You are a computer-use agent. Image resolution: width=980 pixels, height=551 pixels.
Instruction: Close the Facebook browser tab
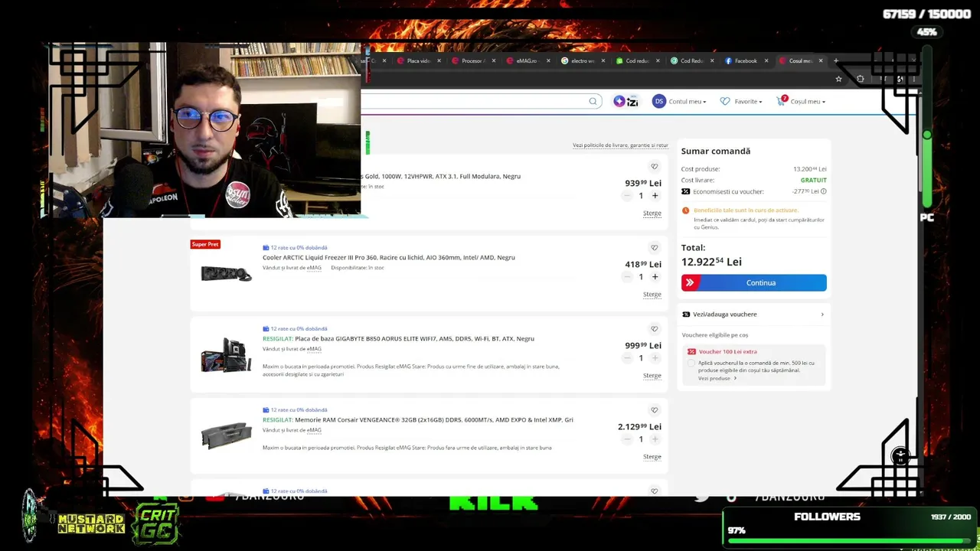tap(766, 60)
